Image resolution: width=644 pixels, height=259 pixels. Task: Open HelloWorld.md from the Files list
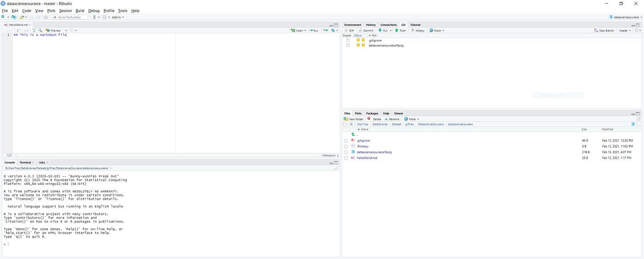(367, 158)
